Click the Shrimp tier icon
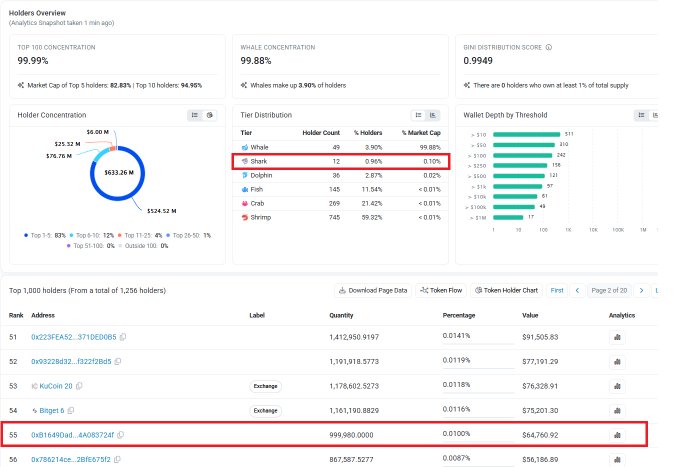Viewport: 680px width, 467px height. point(245,217)
